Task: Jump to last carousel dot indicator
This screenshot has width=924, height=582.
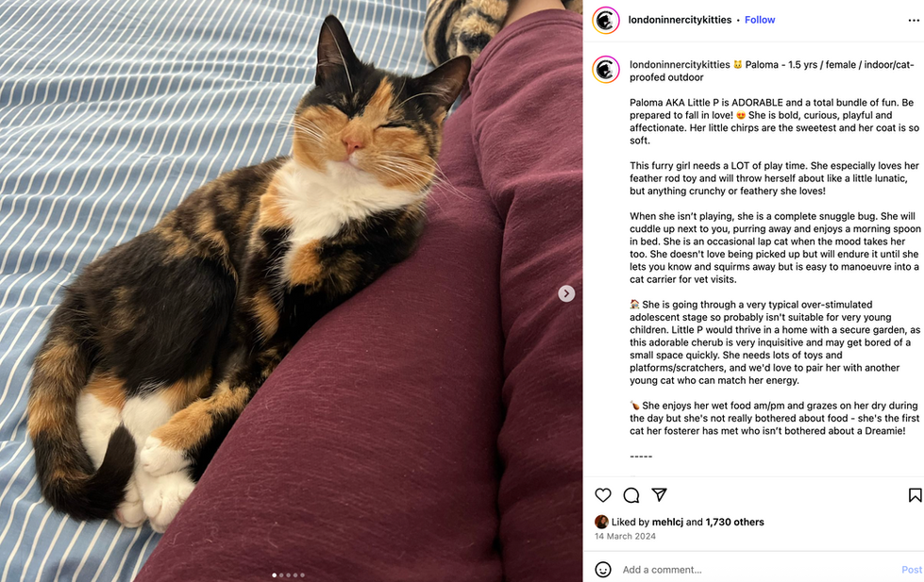Action: [302, 575]
